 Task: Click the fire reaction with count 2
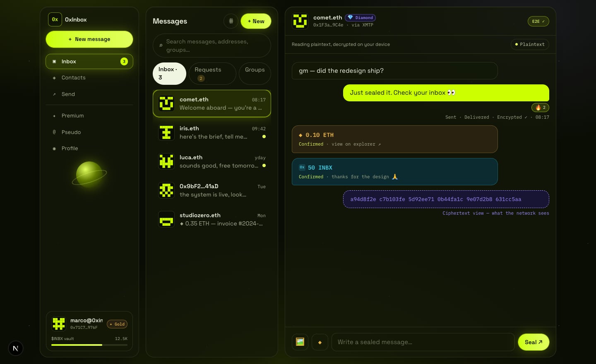tap(541, 108)
